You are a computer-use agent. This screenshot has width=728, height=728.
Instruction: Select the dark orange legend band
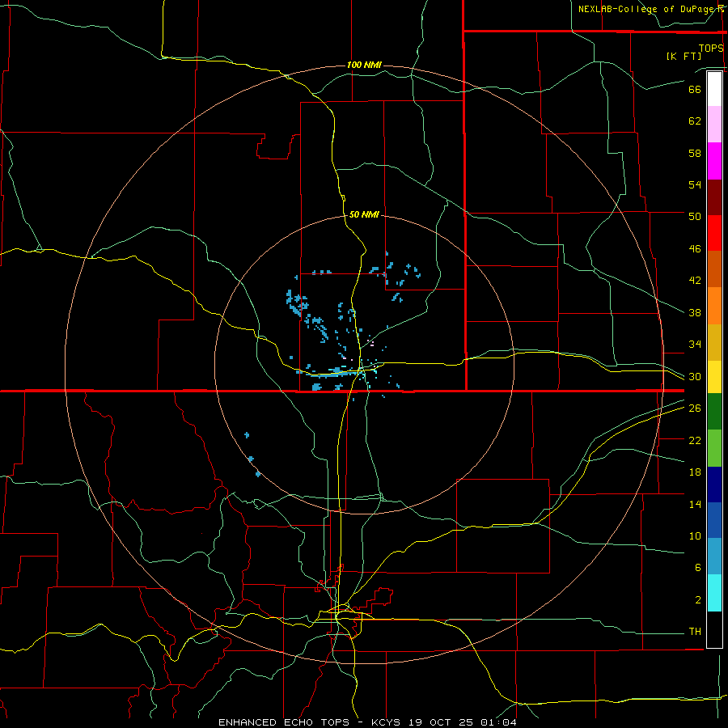click(714, 269)
